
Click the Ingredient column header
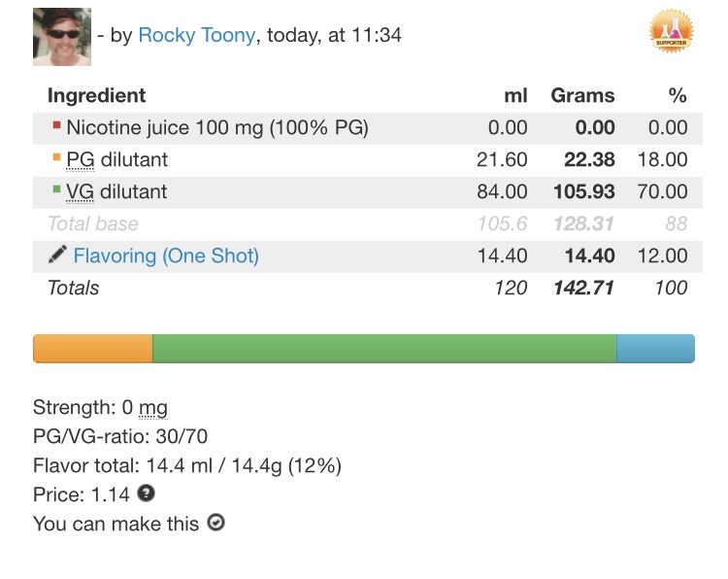tap(96, 95)
